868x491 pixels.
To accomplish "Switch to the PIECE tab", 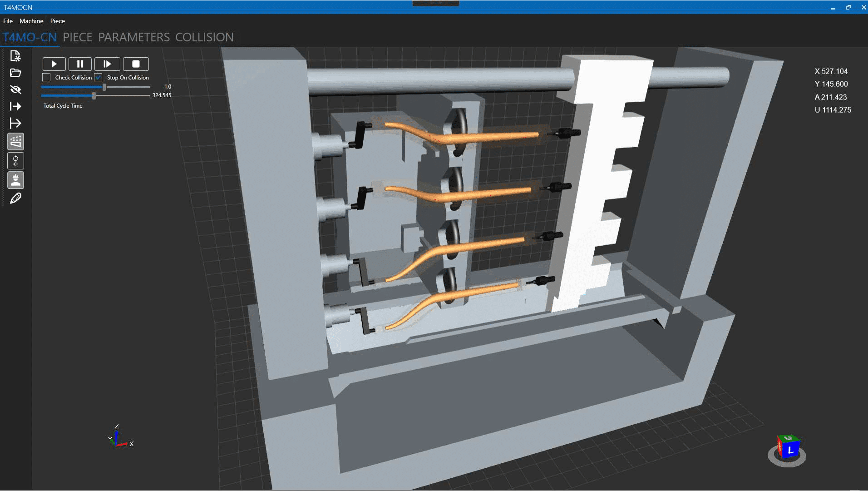I will coord(78,37).
